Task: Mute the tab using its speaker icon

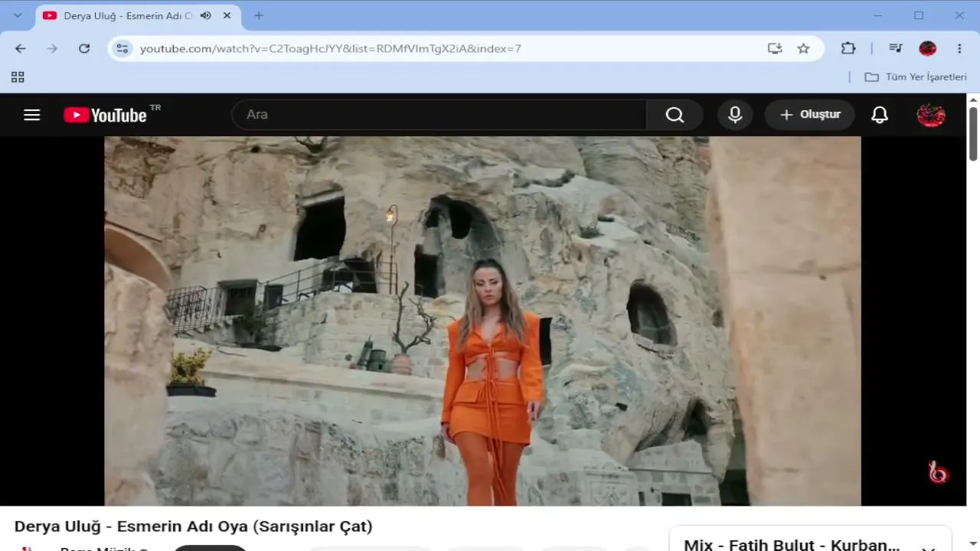Action: click(x=205, y=15)
